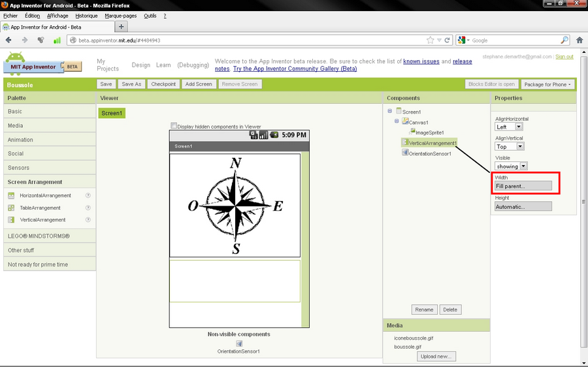The image size is (588, 367).
Task: Click the browser back arrow
Action: 8,40
